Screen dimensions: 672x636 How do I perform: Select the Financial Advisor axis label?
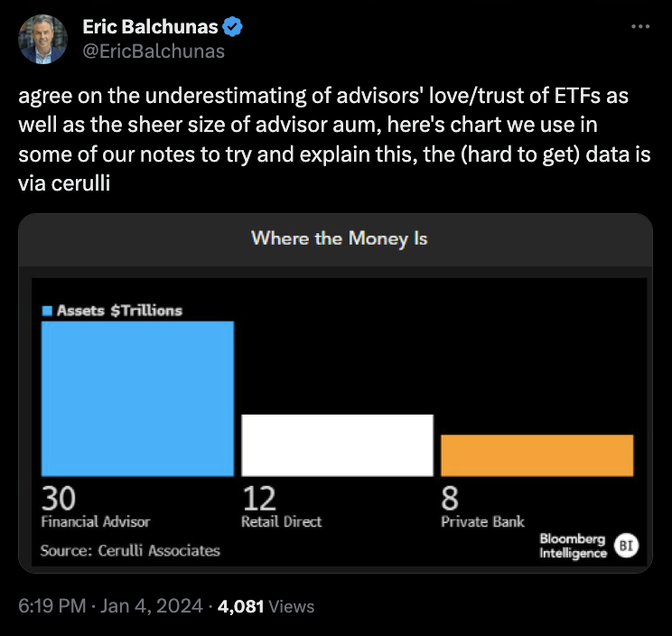tap(96, 522)
